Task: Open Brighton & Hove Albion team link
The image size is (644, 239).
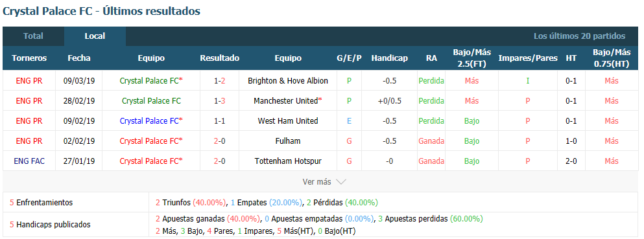Action: click(288, 81)
